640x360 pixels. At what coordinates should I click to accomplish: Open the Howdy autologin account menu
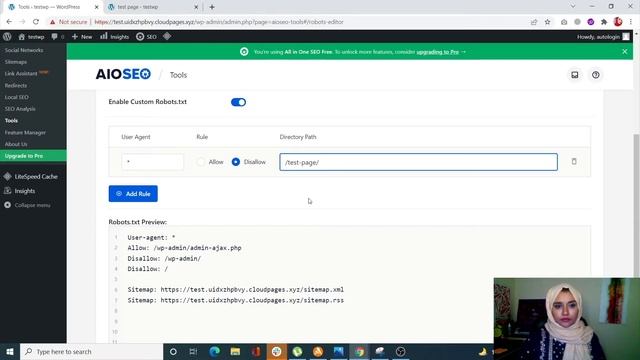tap(603, 37)
